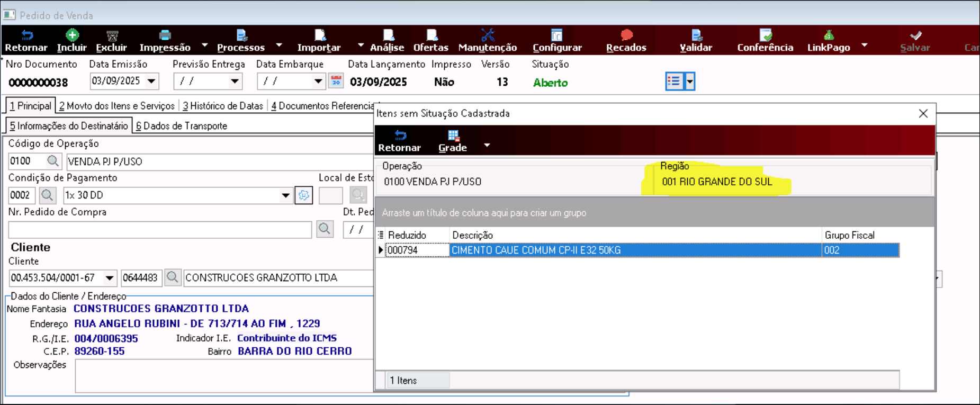
Task: Click the Nr. Pedido de Compra field
Action: point(160,230)
